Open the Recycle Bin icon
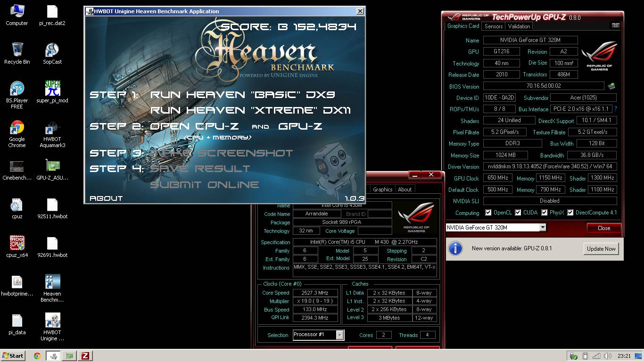644x362 pixels. (x=17, y=53)
